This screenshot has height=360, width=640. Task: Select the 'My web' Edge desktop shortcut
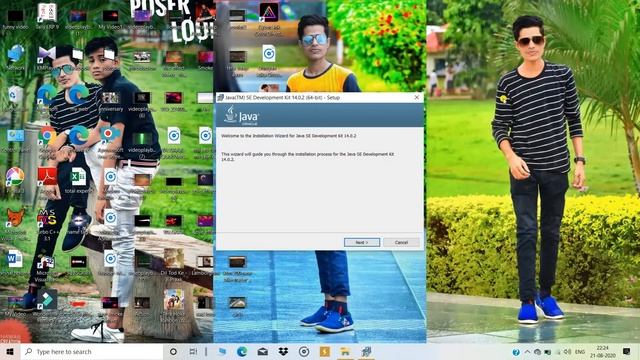point(78,98)
